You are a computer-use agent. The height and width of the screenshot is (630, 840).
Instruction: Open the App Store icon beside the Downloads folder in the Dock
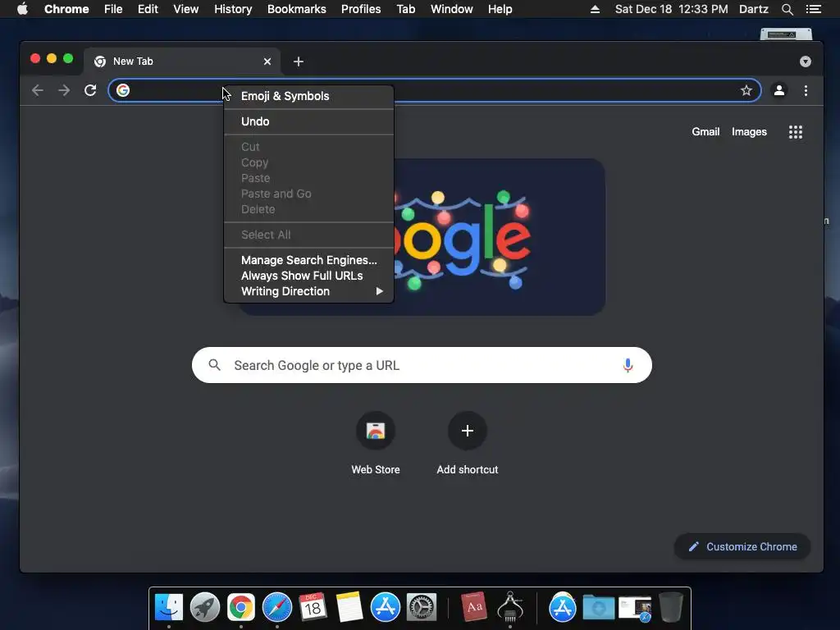pyautogui.click(x=562, y=608)
